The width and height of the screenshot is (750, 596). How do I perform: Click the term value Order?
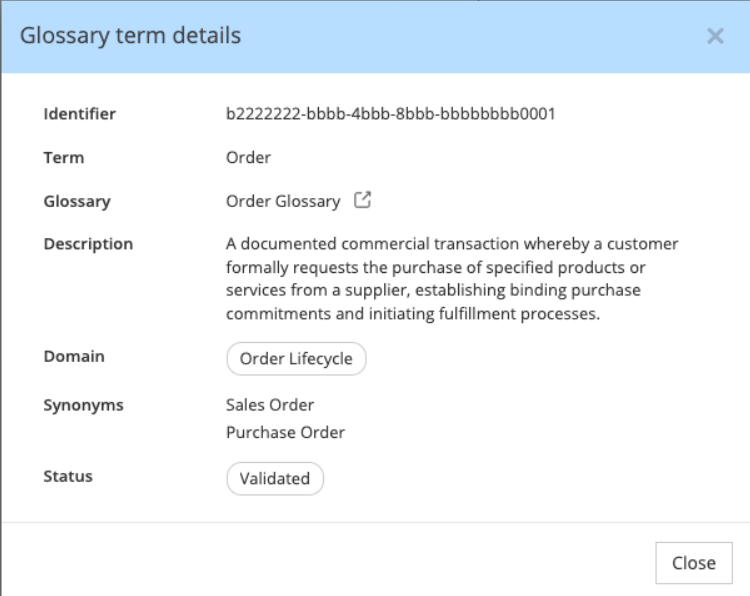pos(248,158)
